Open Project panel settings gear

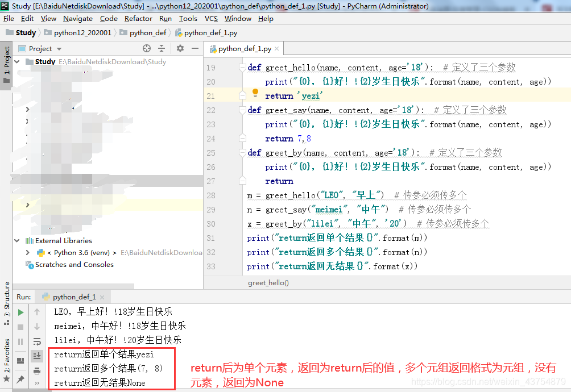click(180, 48)
